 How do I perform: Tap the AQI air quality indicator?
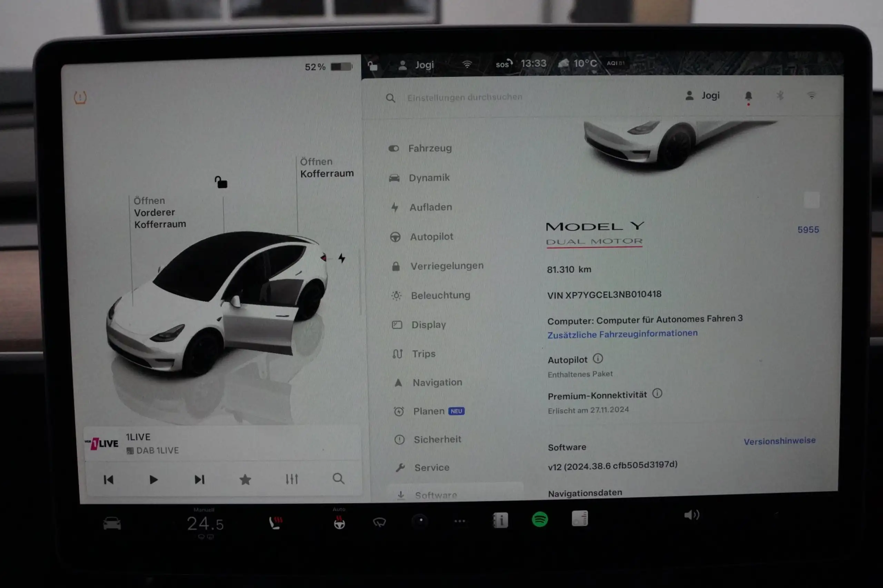tap(616, 63)
